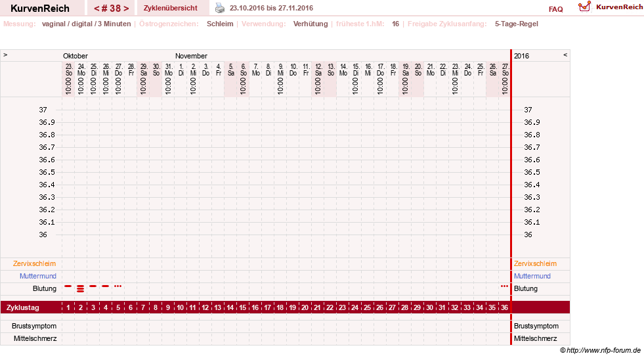Click the heavy bleeding mark on cycle day 2

click(x=81, y=288)
